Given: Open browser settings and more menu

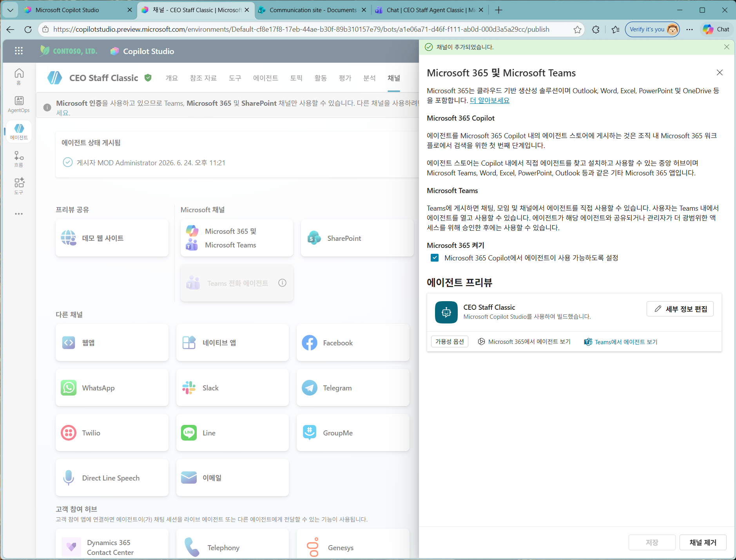Looking at the screenshot, I should [x=690, y=29].
